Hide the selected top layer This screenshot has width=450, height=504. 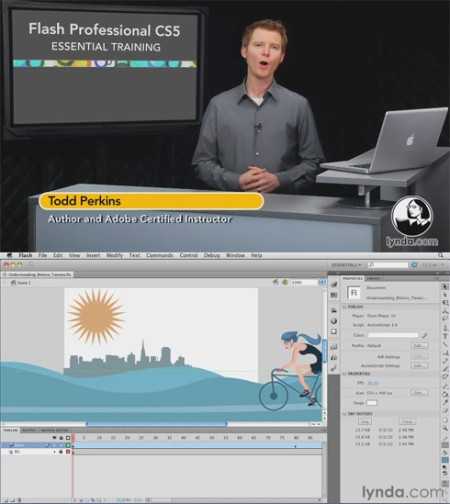[x=54, y=445]
